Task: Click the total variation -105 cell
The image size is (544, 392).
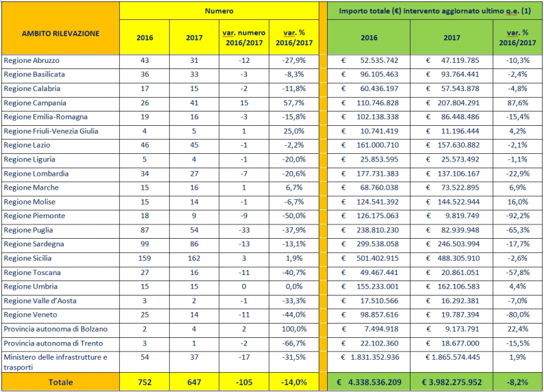Action: click(243, 382)
